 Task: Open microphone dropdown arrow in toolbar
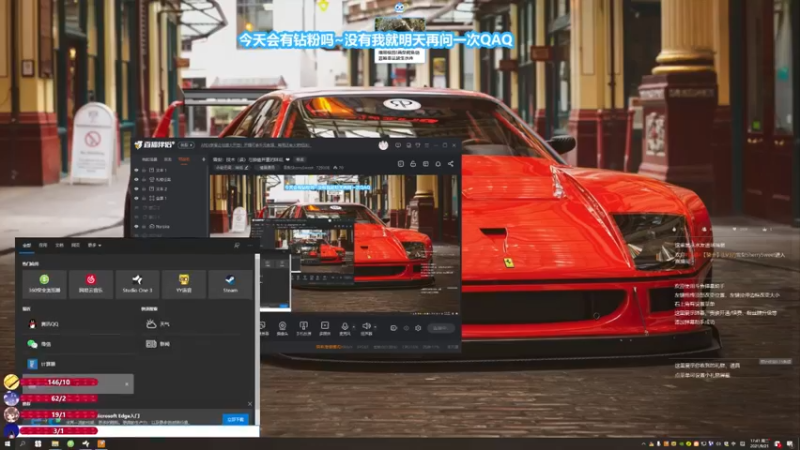pos(354,327)
